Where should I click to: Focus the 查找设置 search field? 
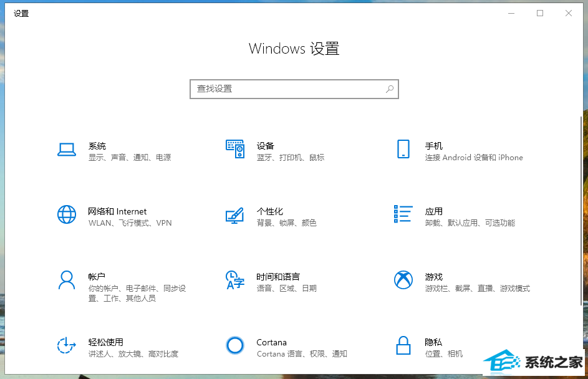[x=294, y=89]
